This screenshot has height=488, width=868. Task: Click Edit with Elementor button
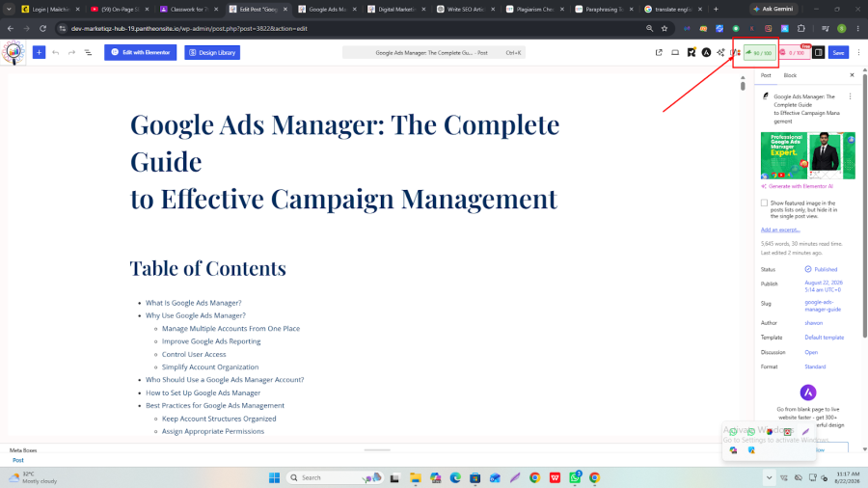click(x=141, y=53)
